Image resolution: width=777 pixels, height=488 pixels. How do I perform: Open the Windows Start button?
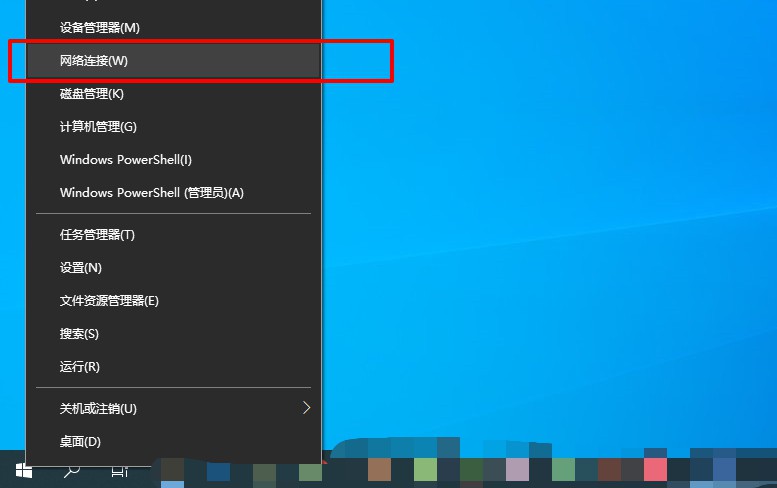23,470
